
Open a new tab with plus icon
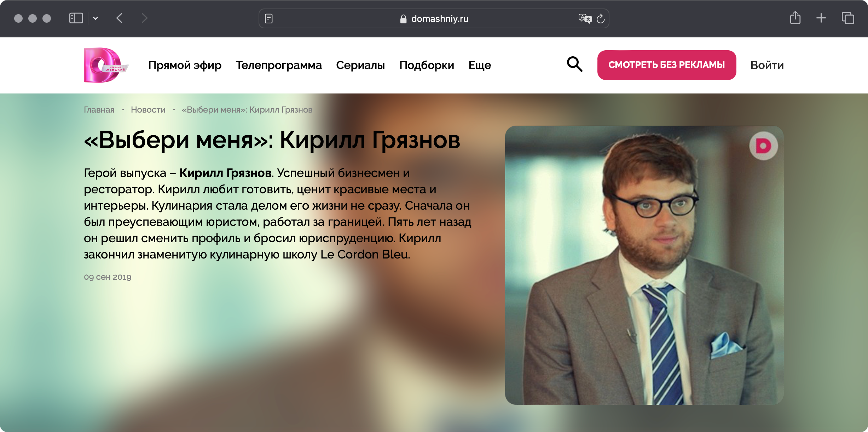(x=821, y=18)
